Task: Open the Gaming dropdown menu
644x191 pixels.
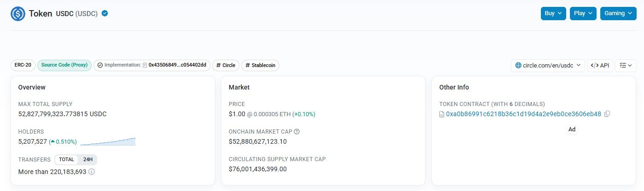Action: (x=618, y=13)
